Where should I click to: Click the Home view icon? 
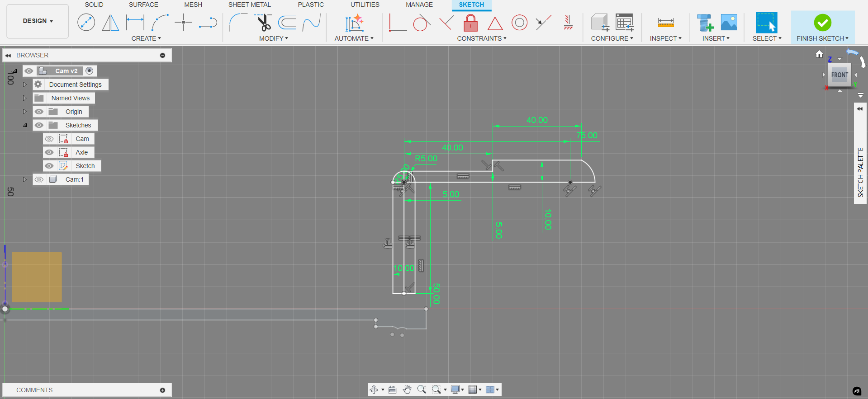click(x=819, y=54)
